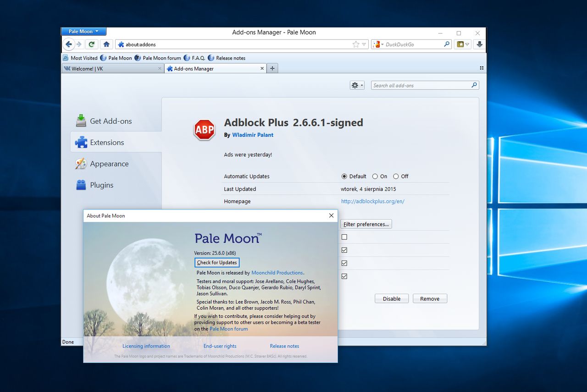
Task: Open the Release notes bookmark in toolbar
Action: point(227,58)
